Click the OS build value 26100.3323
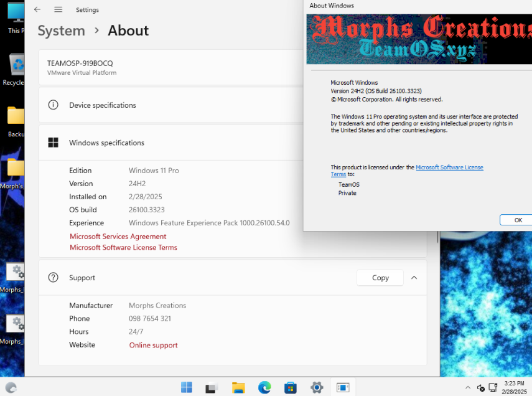Viewport: 532px width, 396px height. 147,210
